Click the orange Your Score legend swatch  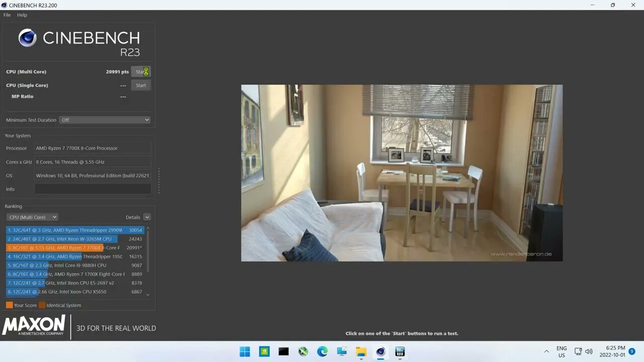(x=9, y=305)
